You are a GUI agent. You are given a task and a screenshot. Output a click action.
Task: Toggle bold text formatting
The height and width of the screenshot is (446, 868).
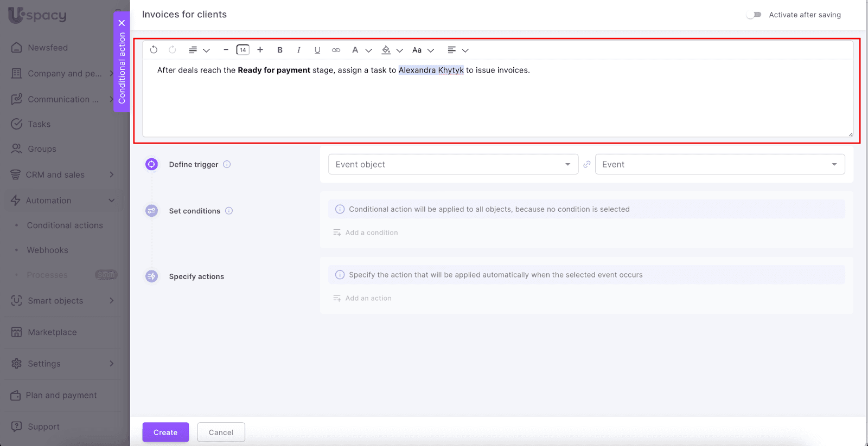[x=280, y=50]
